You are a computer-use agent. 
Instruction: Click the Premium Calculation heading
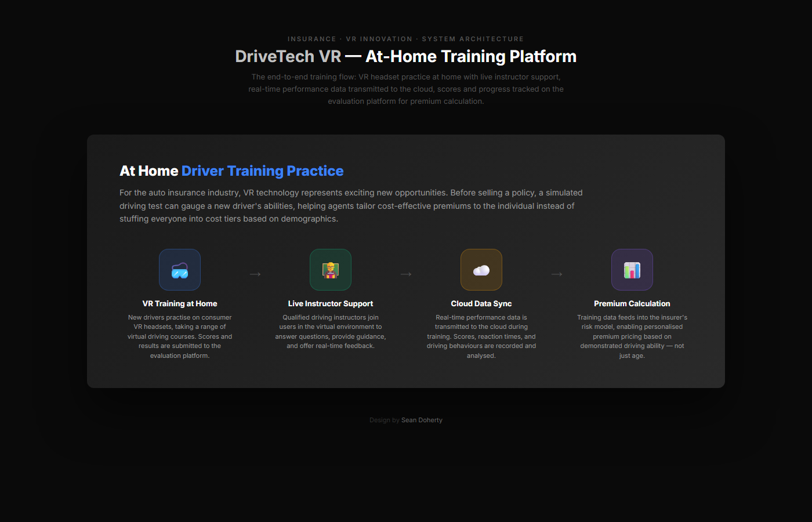(632, 303)
